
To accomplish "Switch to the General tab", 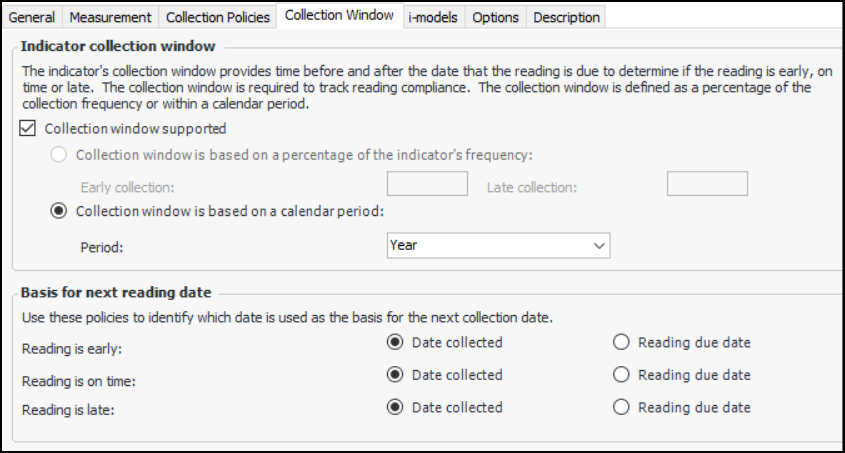I will (x=31, y=17).
